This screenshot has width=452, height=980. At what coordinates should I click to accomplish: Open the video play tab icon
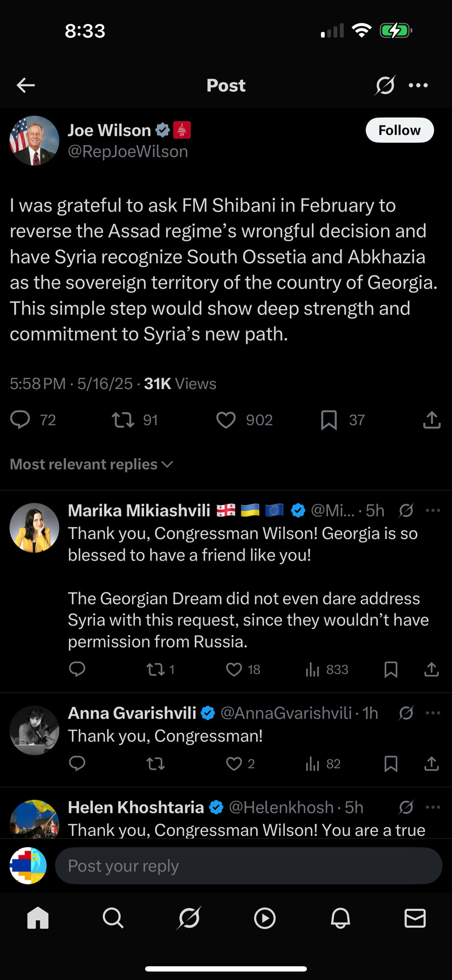point(265,918)
